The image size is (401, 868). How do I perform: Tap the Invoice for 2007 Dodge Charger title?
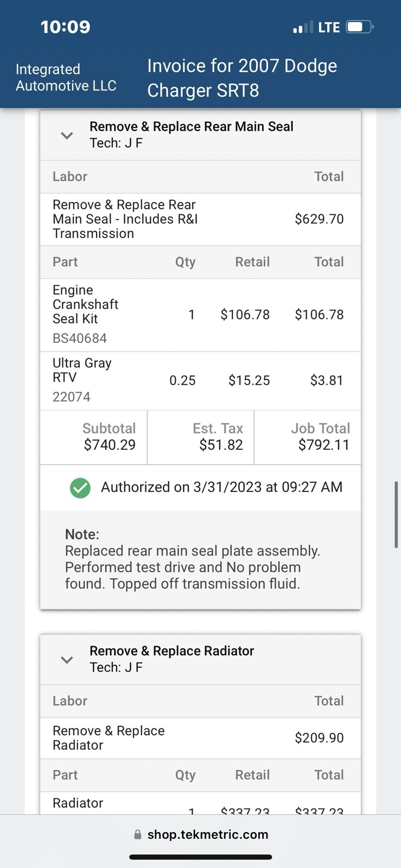[x=242, y=78]
